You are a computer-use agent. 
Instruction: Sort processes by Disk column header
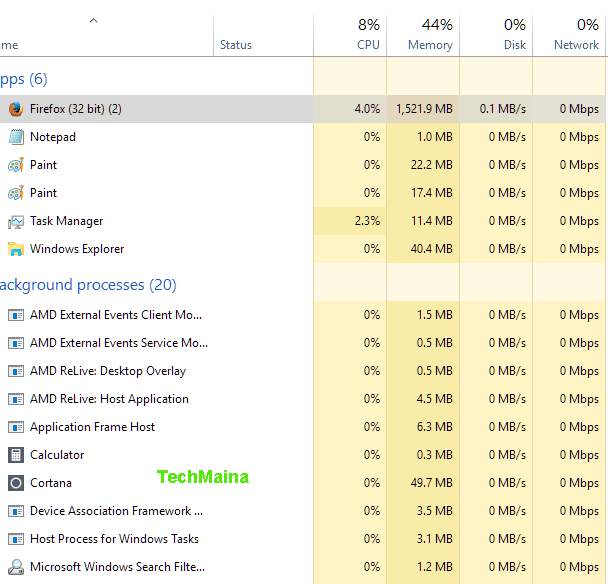tap(496, 36)
